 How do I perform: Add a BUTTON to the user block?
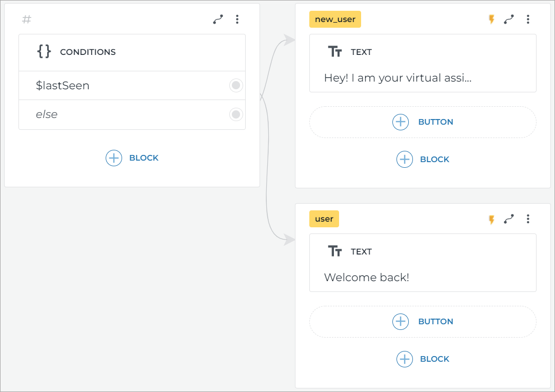pos(423,322)
